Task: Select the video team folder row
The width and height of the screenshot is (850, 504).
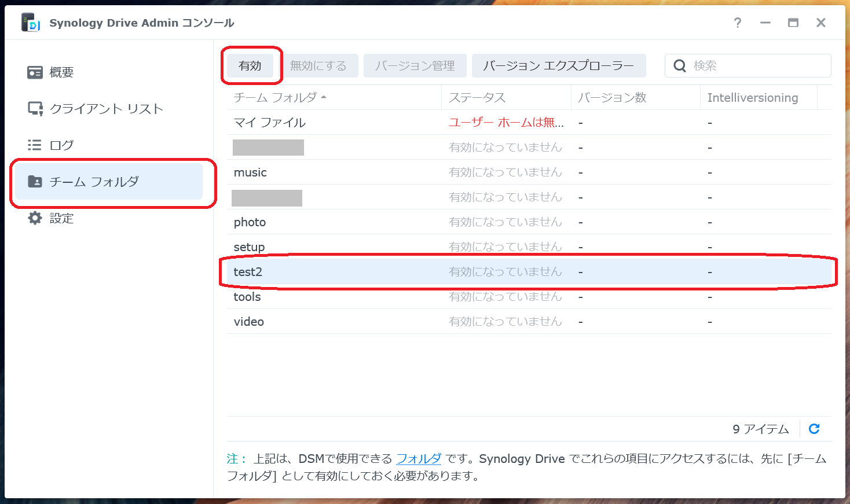Action: [x=248, y=321]
